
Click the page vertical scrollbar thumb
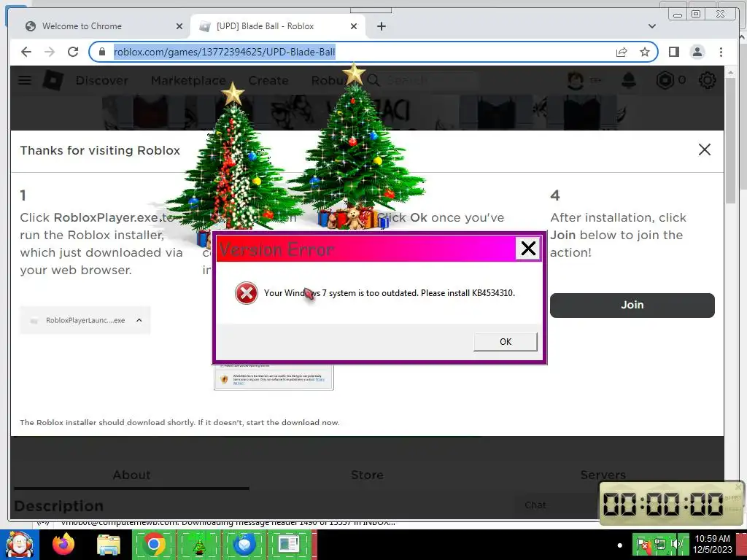(730, 141)
